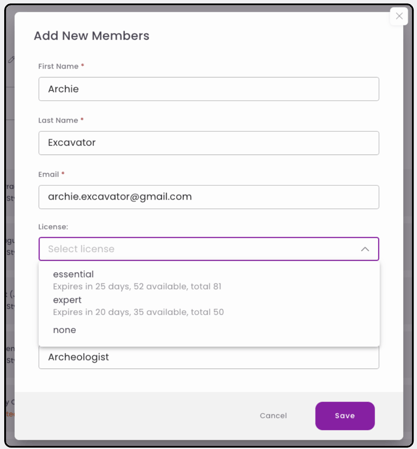Click the Add New Members heading

point(92,36)
